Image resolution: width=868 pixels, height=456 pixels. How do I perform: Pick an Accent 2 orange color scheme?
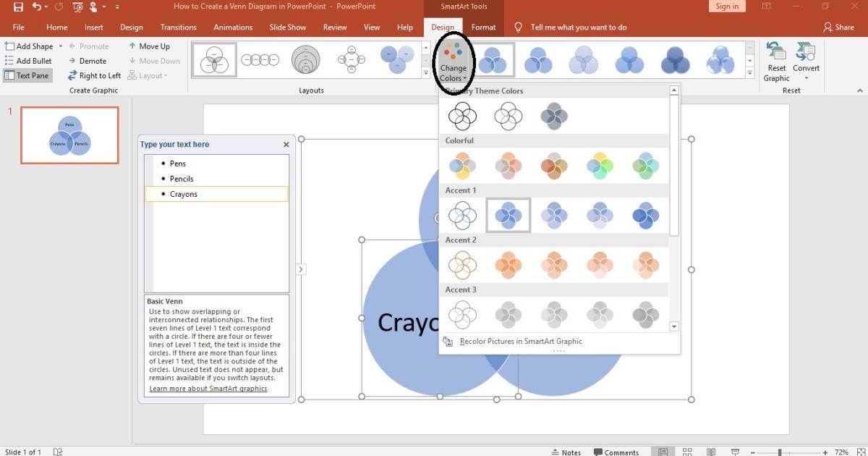[x=508, y=264]
